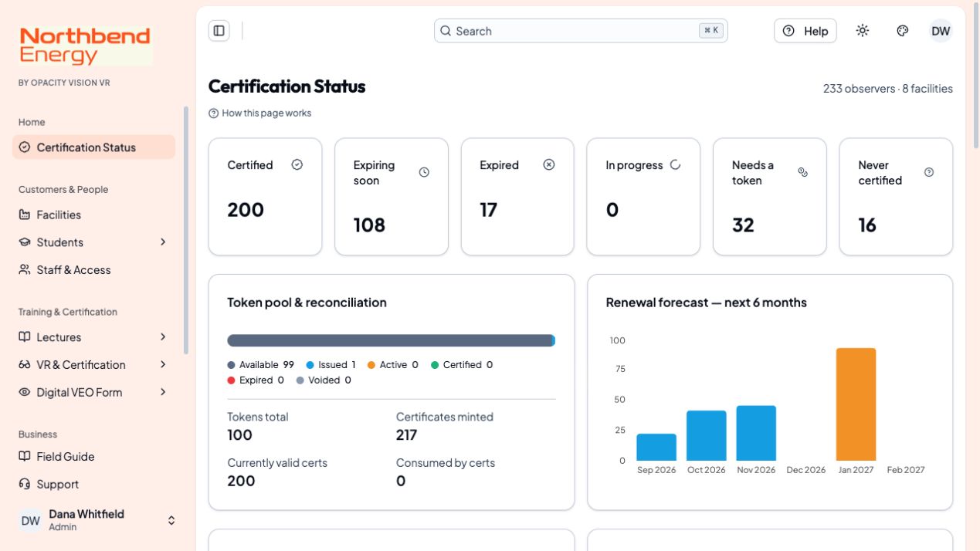The image size is (980, 551).
Task: Click the Facilities folder icon
Action: pyautogui.click(x=25, y=215)
